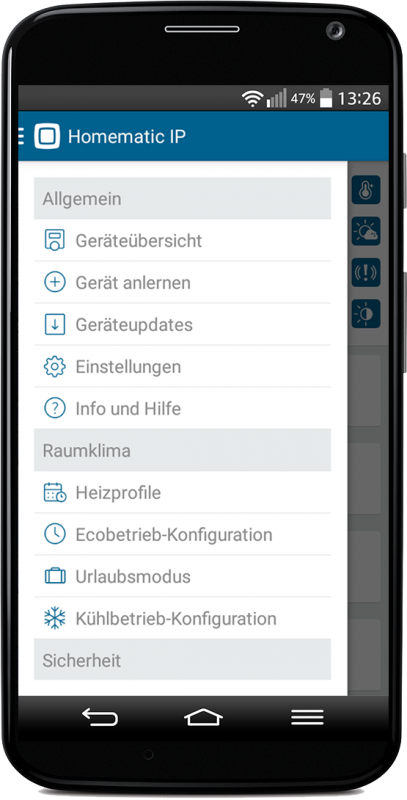Screen dimensions: 407x800
Task: Tap the snowflake icon for Kühlbetrieb
Action: point(55,618)
